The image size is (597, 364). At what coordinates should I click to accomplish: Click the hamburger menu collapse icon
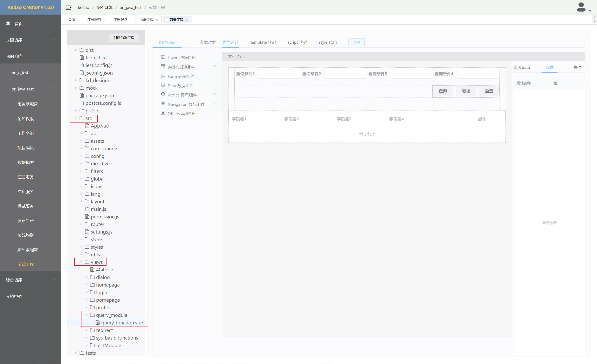tap(69, 8)
